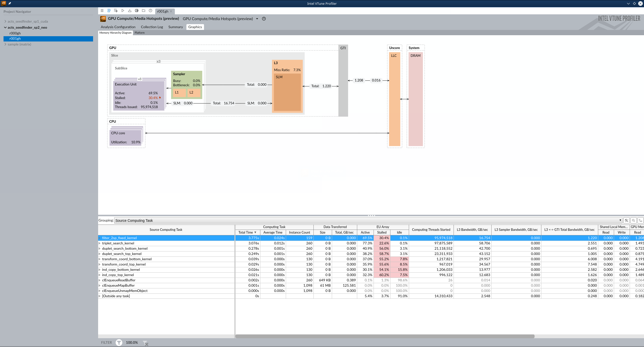Click the DRAM block in System
The height and width of the screenshot is (347, 644).
[416, 99]
